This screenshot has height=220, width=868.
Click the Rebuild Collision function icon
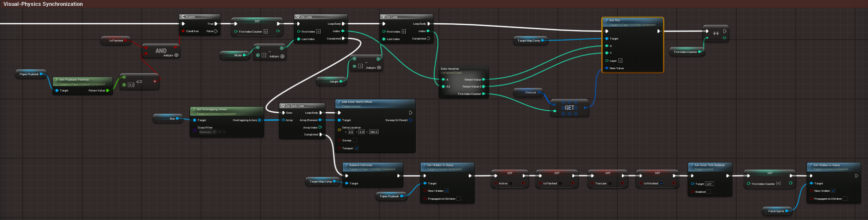[x=346, y=165]
